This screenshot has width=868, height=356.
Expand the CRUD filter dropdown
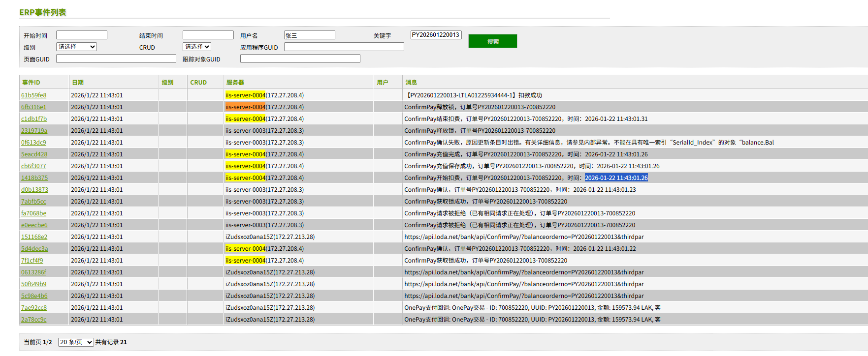[197, 47]
